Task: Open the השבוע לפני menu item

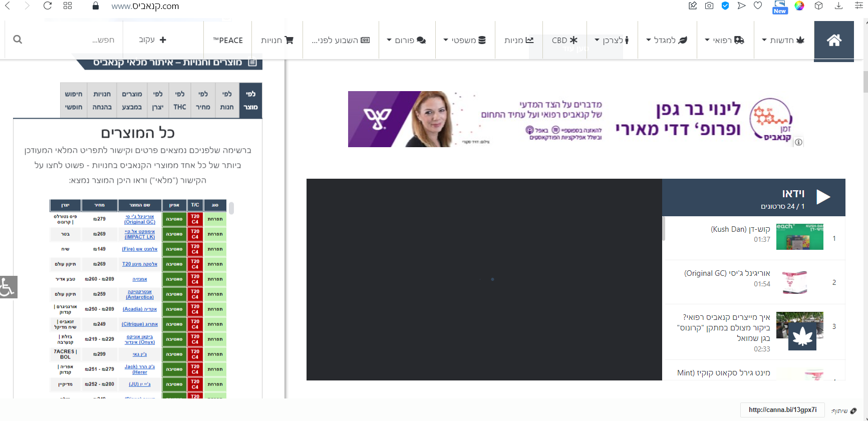Action: (341, 40)
